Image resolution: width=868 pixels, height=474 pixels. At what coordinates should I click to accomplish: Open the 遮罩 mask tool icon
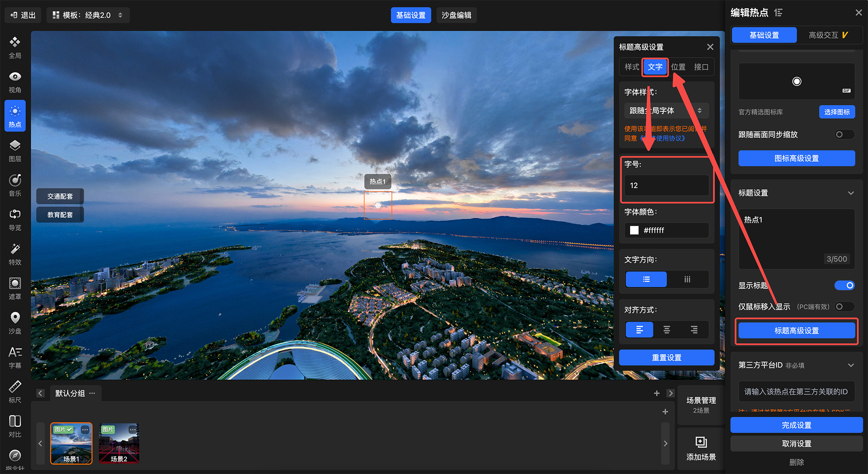click(x=15, y=283)
